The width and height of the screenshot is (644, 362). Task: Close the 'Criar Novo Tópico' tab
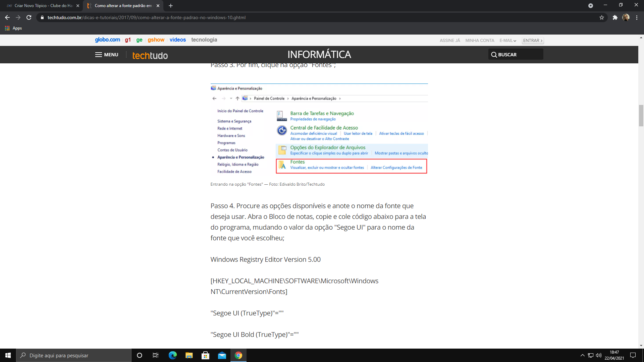78,6
